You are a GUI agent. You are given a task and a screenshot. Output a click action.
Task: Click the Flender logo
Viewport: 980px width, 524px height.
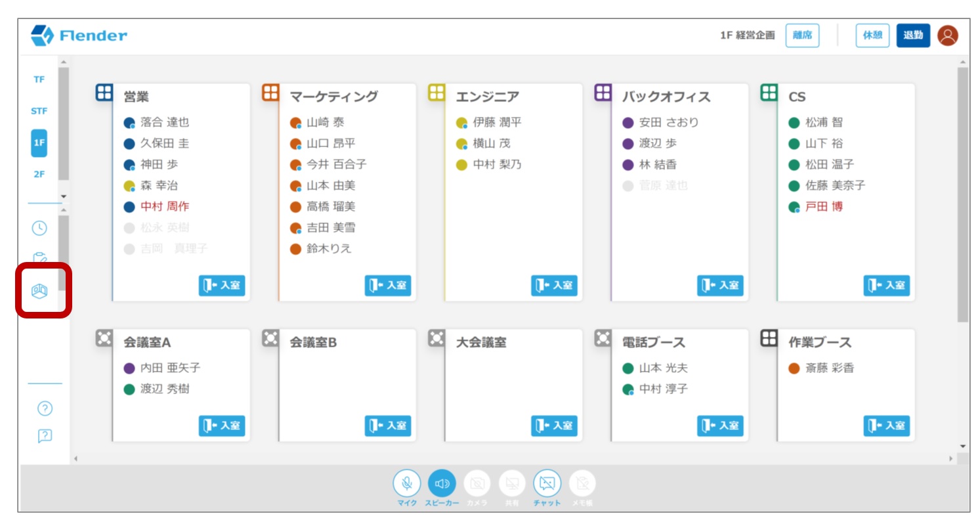tap(79, 35)
